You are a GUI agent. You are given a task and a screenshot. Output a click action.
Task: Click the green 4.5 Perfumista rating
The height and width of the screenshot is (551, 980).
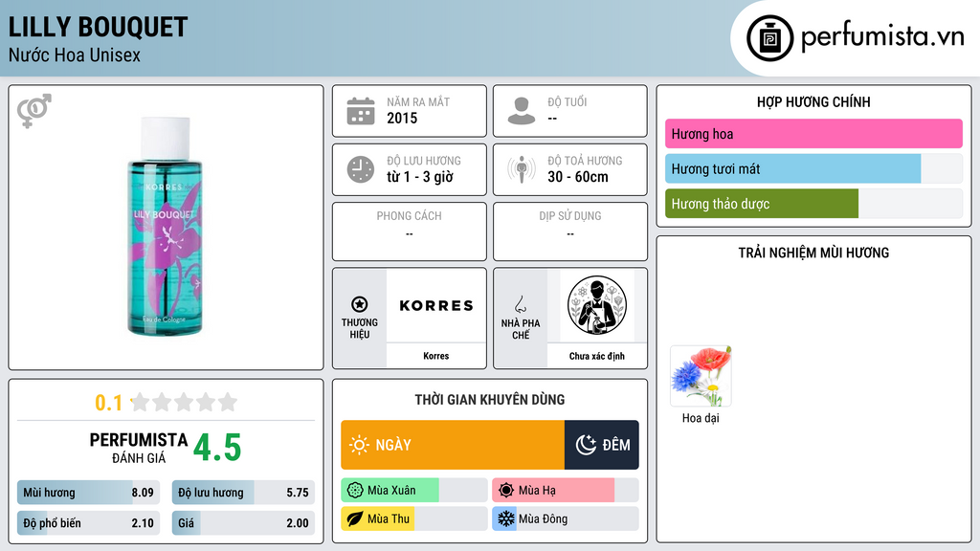coord(217,448)
